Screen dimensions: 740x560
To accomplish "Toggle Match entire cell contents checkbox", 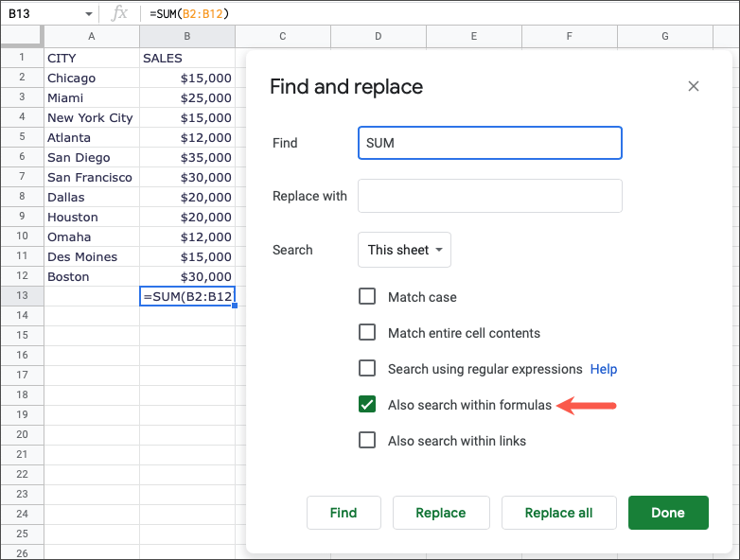I will click(367, 333).
